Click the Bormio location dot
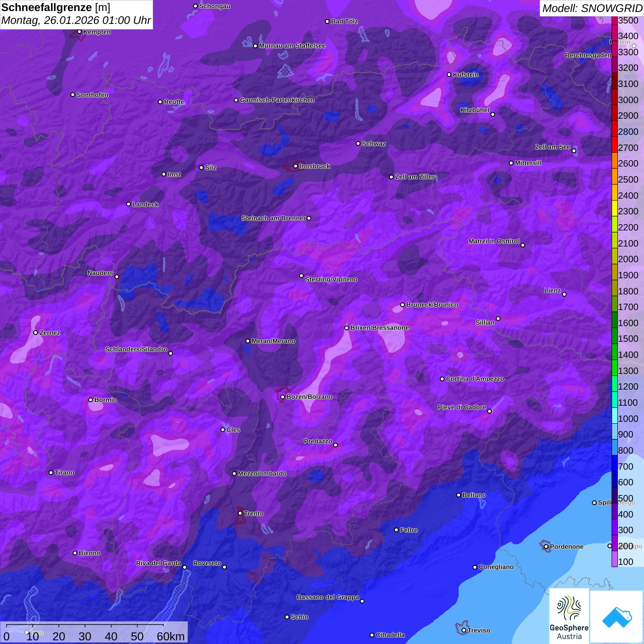The height and width of the screenshot is (644, 644). click(91, 400)
